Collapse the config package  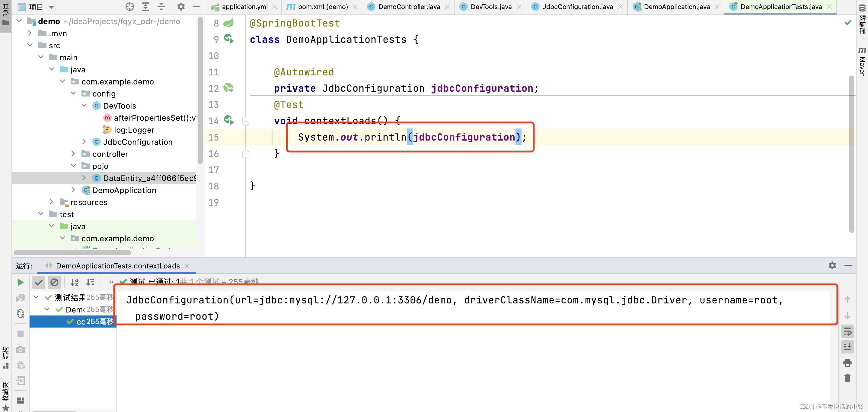73,93
